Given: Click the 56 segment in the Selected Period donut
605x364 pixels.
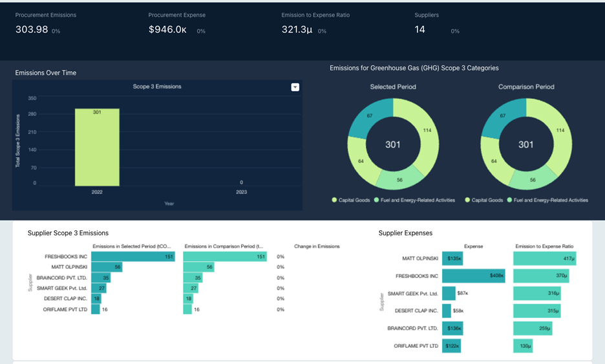Looking at the screenshot, I should (399, 179).
